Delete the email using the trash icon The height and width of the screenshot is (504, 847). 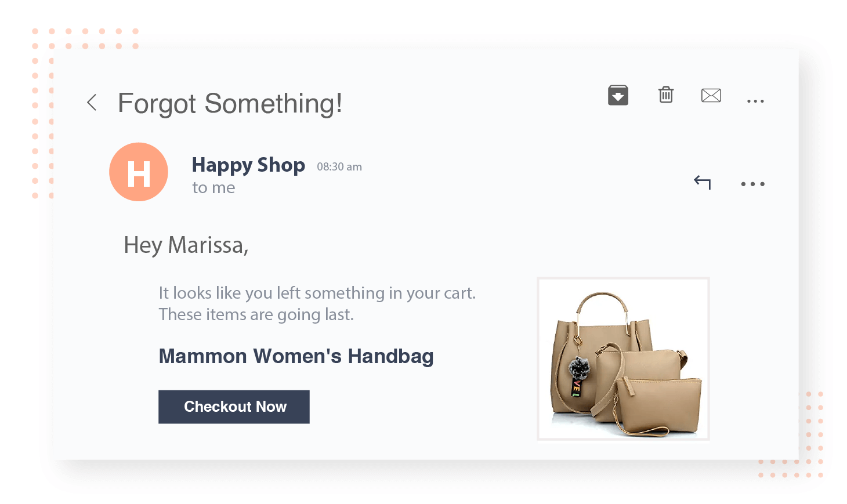tap(666, 95)
